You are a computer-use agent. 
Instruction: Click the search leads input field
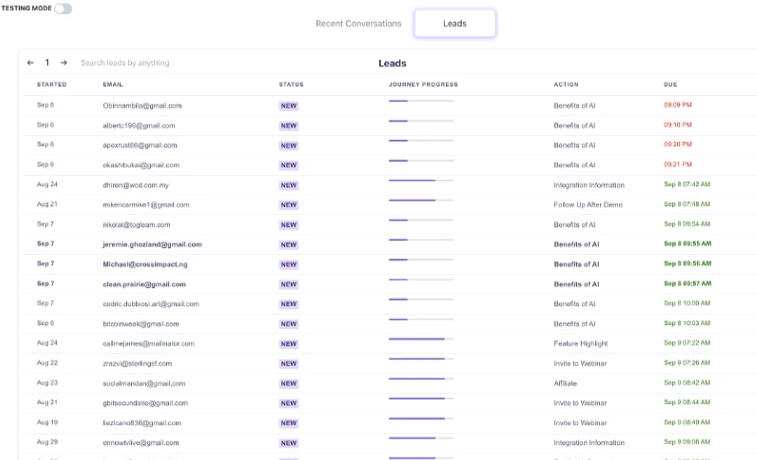point(200,63)
